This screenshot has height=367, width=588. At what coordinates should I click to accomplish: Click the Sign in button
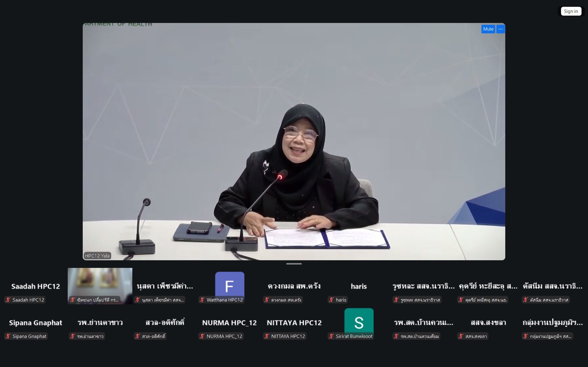571,11
